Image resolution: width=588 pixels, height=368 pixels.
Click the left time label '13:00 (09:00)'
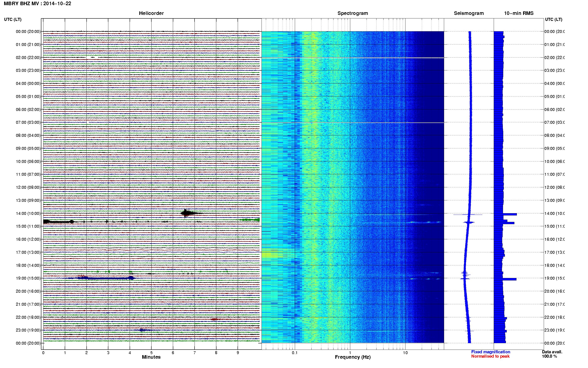click(28, 201)
